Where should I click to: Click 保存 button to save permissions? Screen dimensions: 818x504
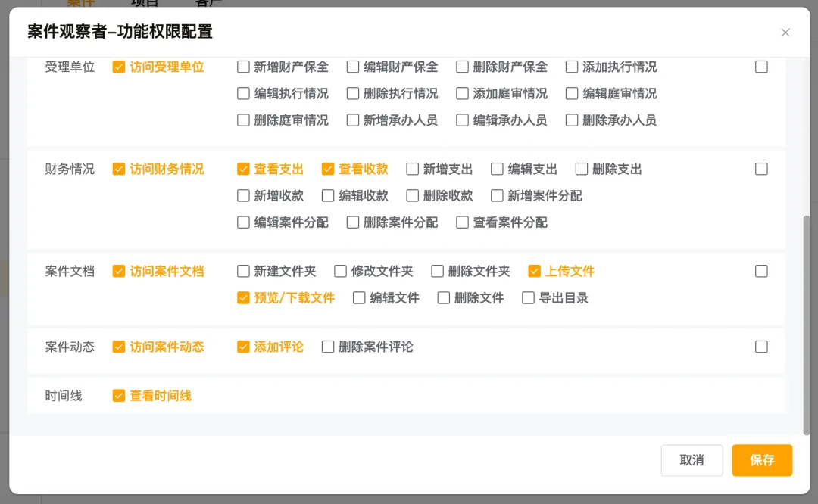point(762,460)
